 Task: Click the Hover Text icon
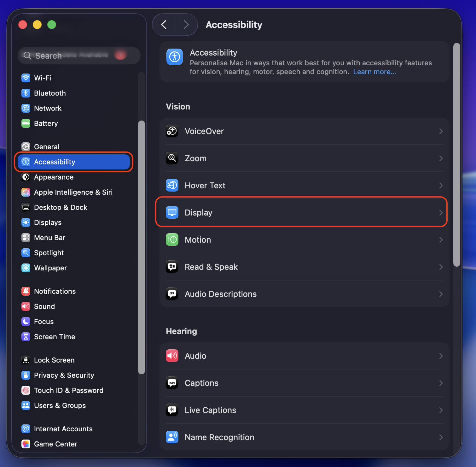(172, 185)
